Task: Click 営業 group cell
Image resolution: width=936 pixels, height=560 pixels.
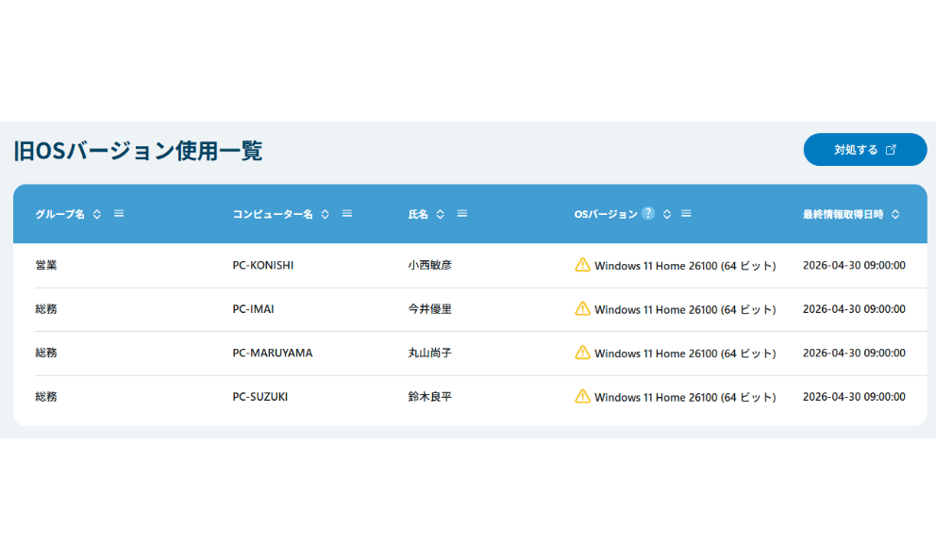Action: [x=46, y=266]
